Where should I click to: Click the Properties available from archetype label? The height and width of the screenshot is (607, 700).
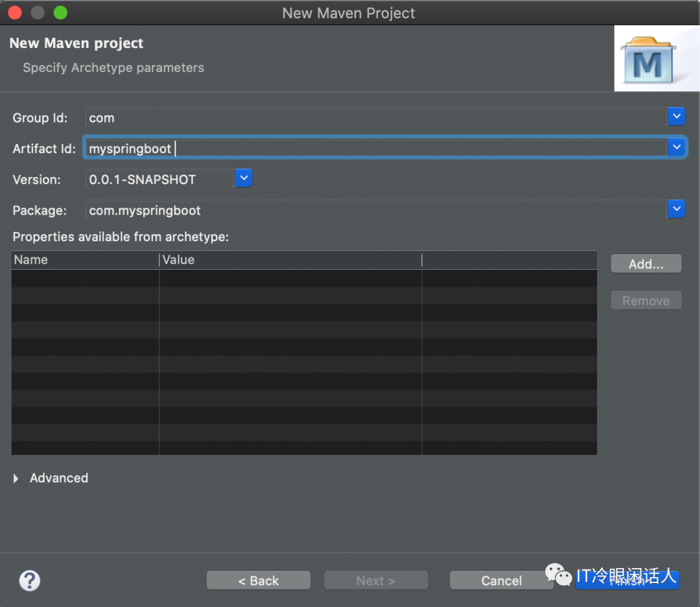tap(121, 237)
